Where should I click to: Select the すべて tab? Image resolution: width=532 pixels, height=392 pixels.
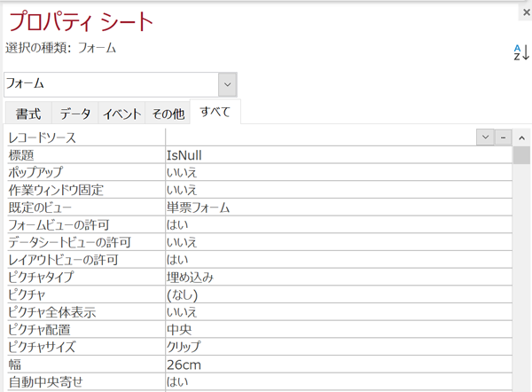tap(215, 113)
